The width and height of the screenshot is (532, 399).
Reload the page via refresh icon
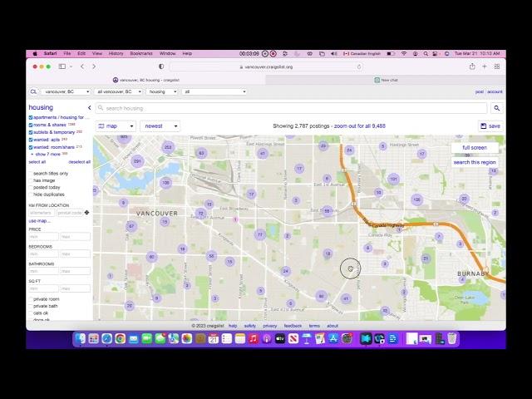pyautogui.click(x=359, y=66)
